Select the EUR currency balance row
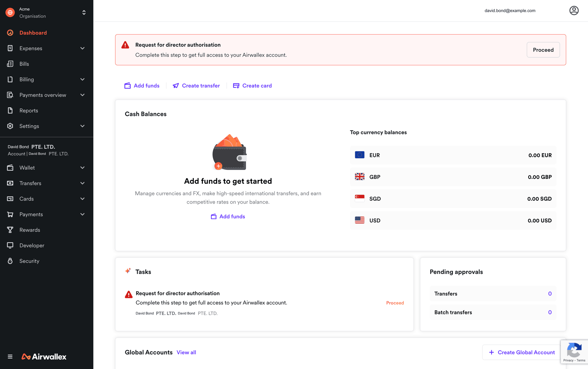588x369 pixels. click(453, 155)
